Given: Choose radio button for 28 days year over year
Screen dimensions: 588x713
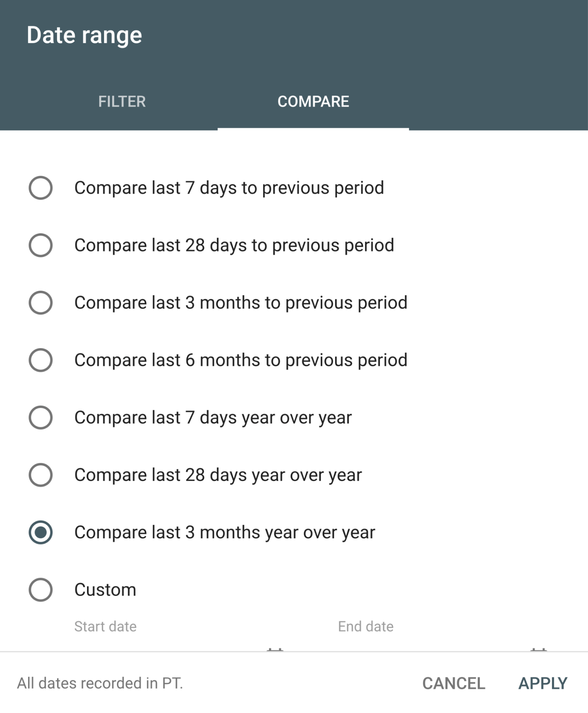Looking at the screenshot, I should click(x=41, y=475).
